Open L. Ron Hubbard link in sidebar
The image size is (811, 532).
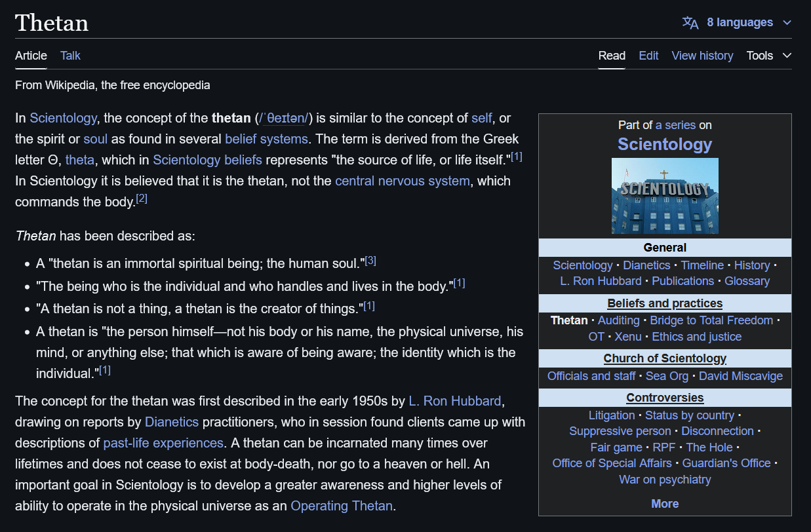[601, 281]
